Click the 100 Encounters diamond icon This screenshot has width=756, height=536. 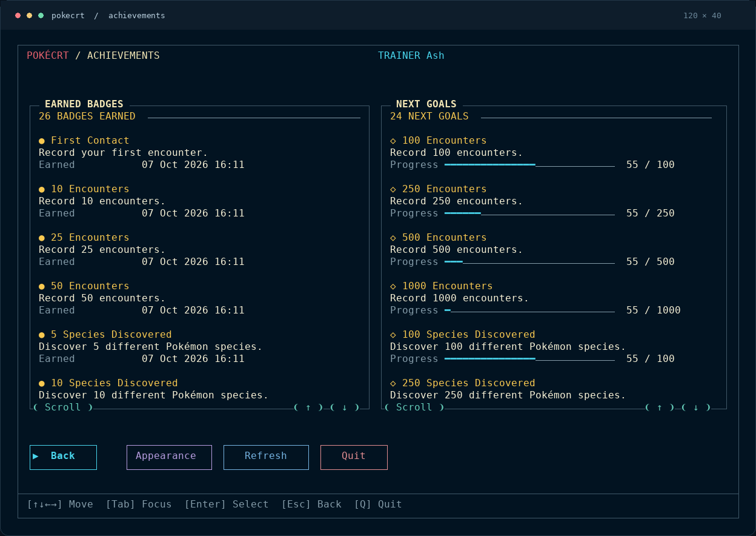tap(393, 141)
